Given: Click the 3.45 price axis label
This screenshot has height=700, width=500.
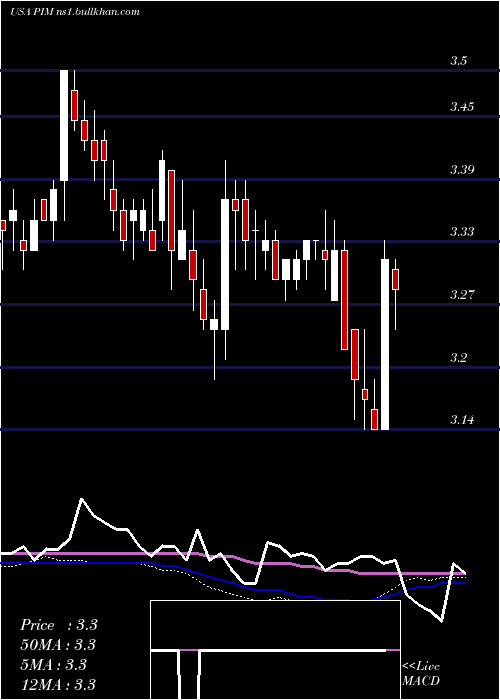Looking at the screenshot, I should pos(462,107).
